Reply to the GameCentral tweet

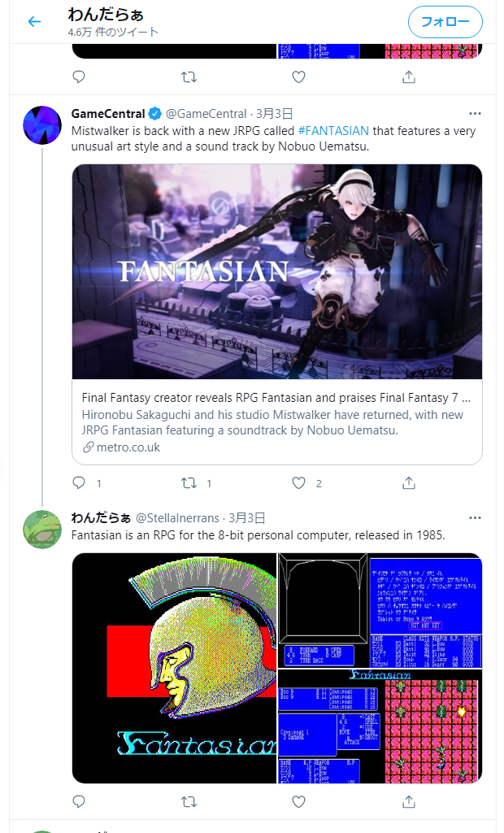click(79, 483)
